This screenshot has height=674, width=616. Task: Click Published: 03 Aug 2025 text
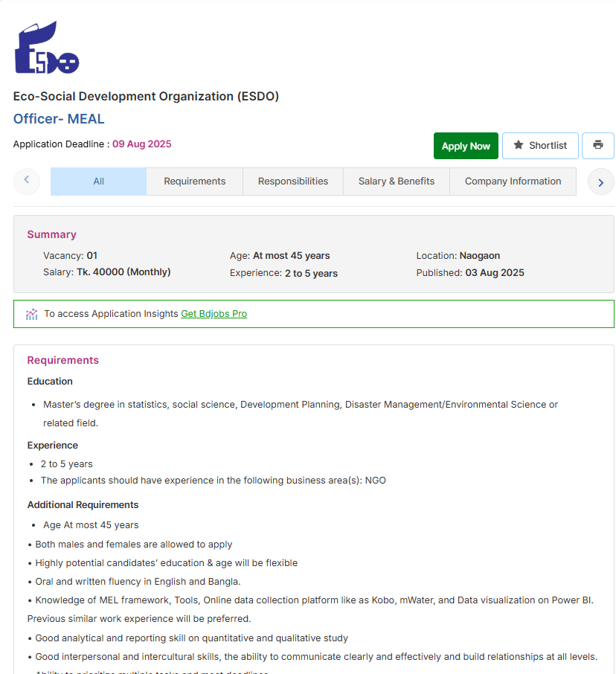click(x=470, y=273)
